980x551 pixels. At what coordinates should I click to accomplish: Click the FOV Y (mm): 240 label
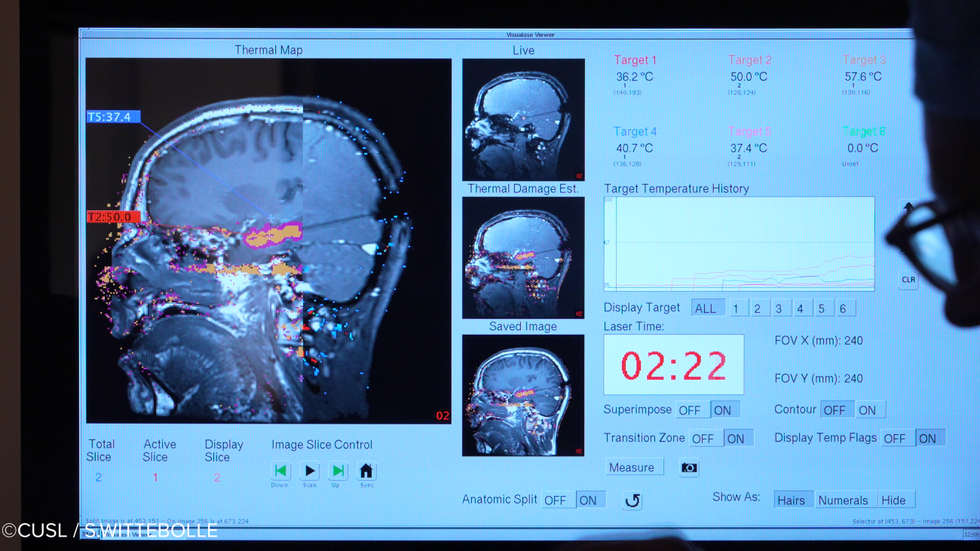pos(819,378)
